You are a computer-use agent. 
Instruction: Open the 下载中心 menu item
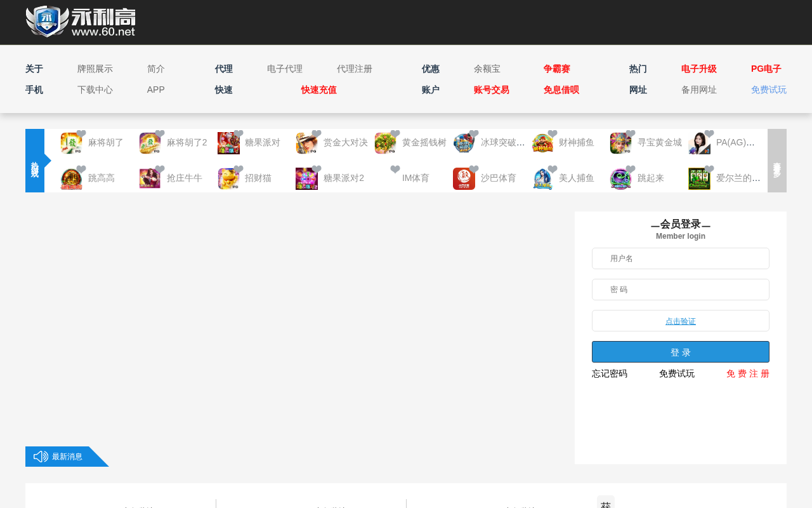pyautogui.click(x=95, y=90)
